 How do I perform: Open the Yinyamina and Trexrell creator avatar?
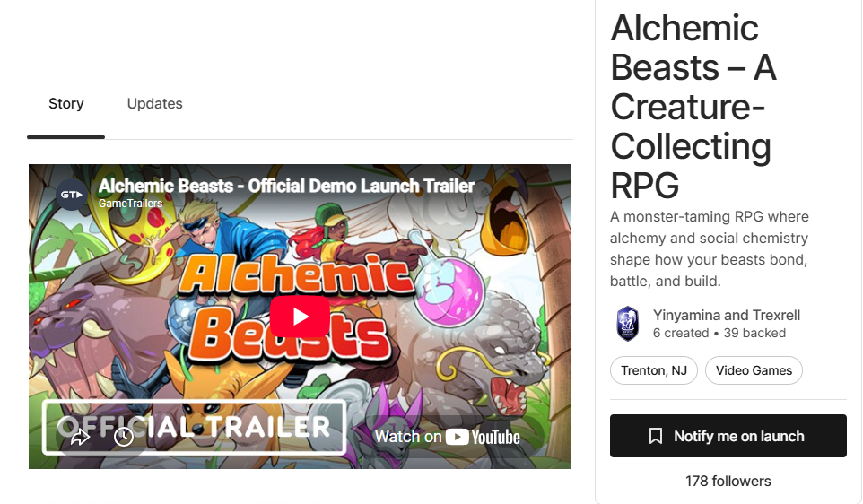tap(627, 324)
